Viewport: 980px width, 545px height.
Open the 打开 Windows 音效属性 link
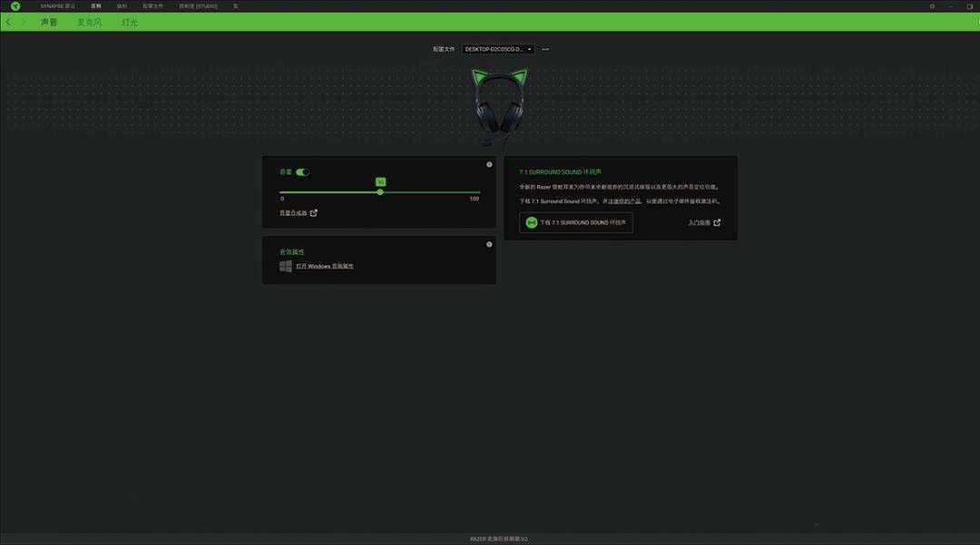coord(324,267)
